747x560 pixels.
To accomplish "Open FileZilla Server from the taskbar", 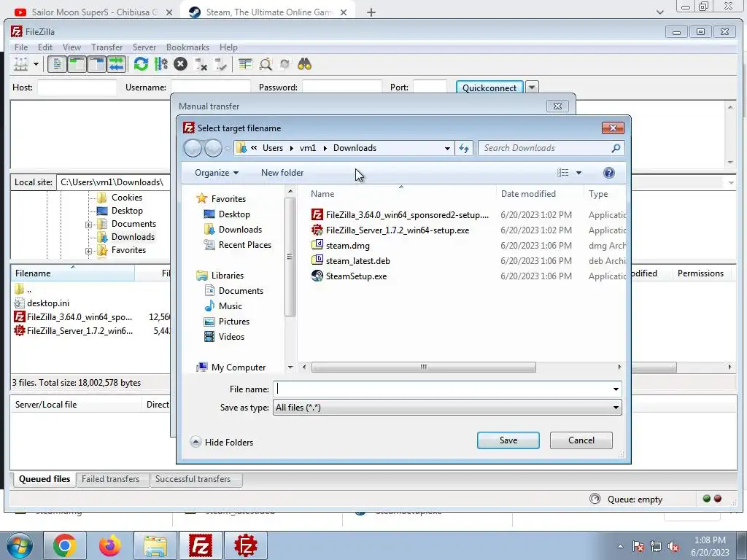I will tap(246, 545).
